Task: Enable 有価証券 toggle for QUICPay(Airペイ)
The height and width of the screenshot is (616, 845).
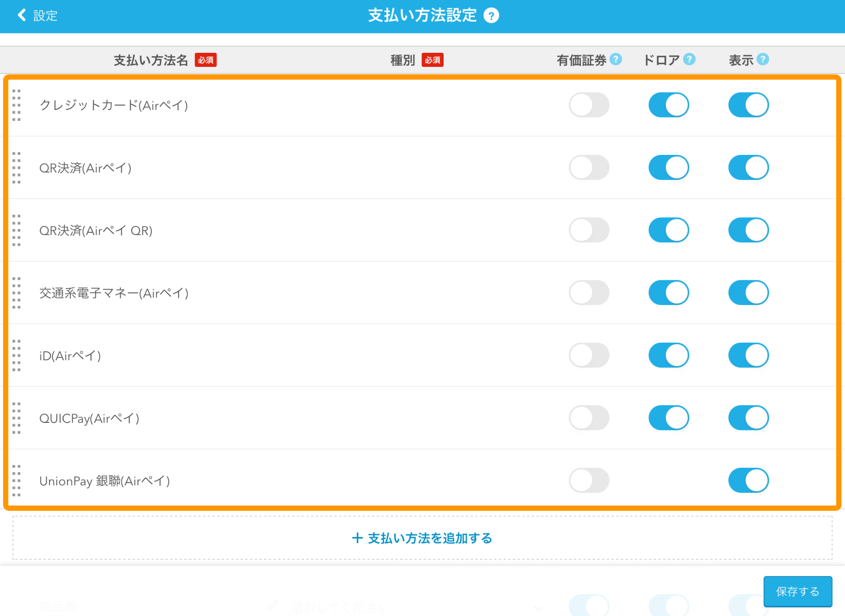Action: 589,418
